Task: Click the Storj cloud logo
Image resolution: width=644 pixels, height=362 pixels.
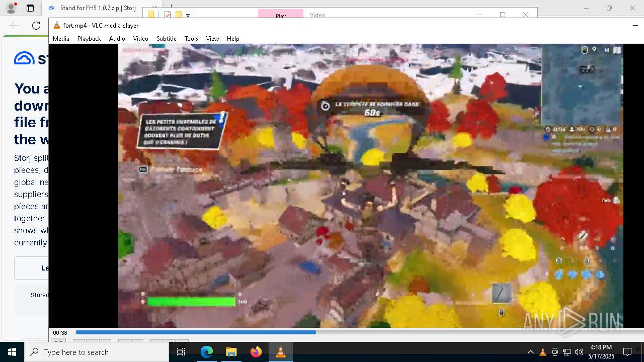Action: coord(24,59)
